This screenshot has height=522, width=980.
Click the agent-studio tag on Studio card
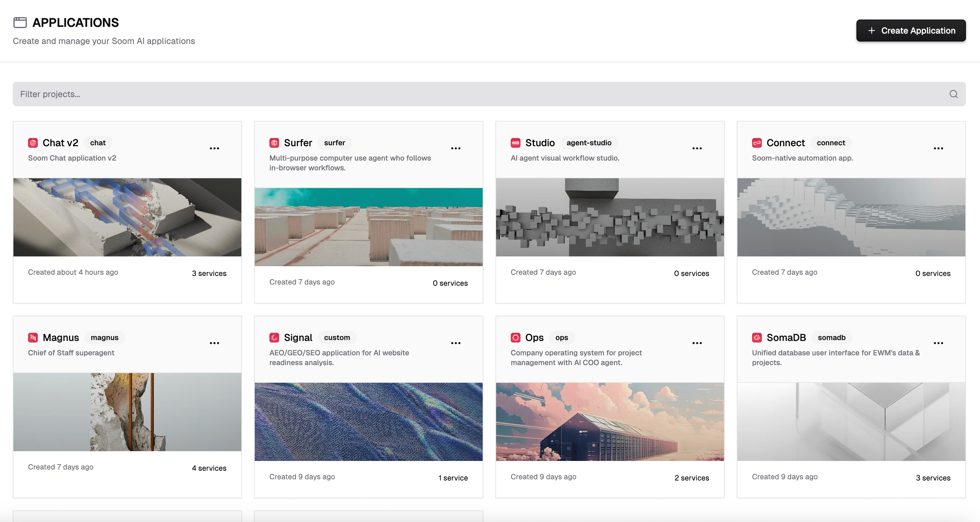point(589,143)
